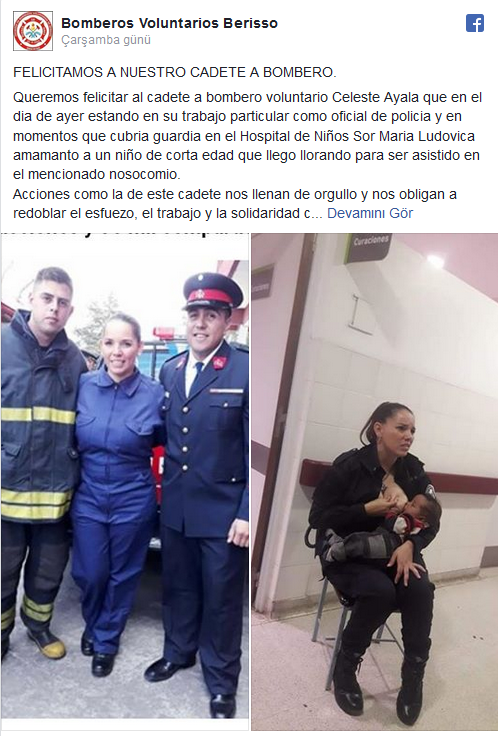Open the Bomberos Voluntarios Berisso page name
The height and width of the screenshot is (736, 498).
tap(169, 23)
